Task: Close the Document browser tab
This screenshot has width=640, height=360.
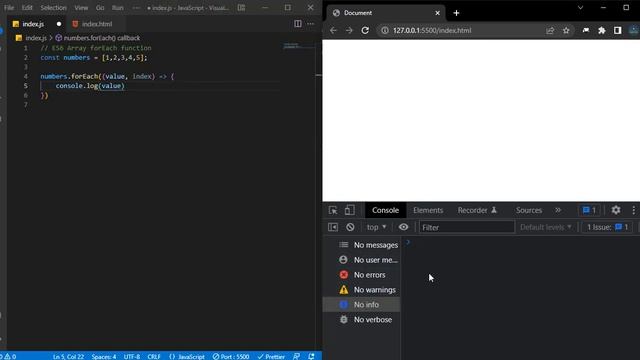Action: [x=438, y=13]
